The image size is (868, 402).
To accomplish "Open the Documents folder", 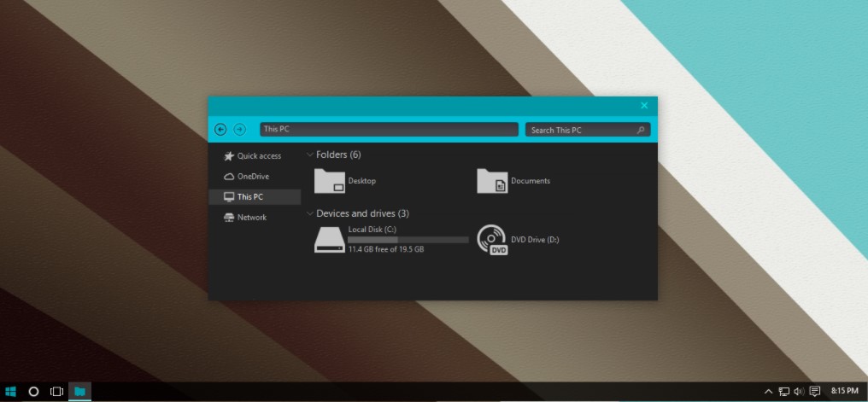I will 492,181.
